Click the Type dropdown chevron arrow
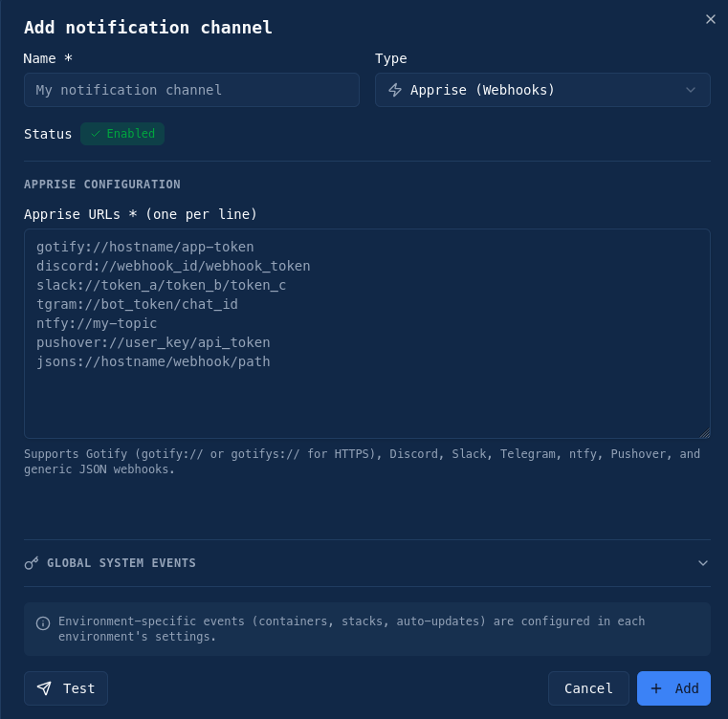 (691, 90)
